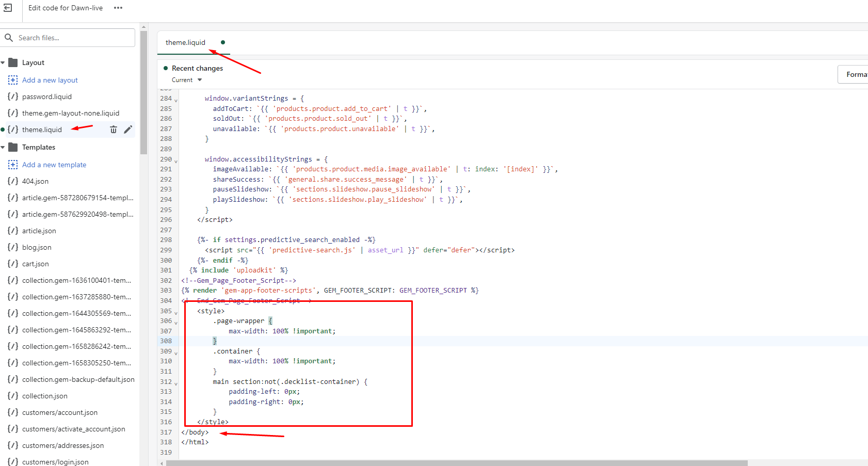This screenshot has height=466, width=868.
Task: Fold code block at line 290
Action: pyautogui.click(x=176, y=161)
